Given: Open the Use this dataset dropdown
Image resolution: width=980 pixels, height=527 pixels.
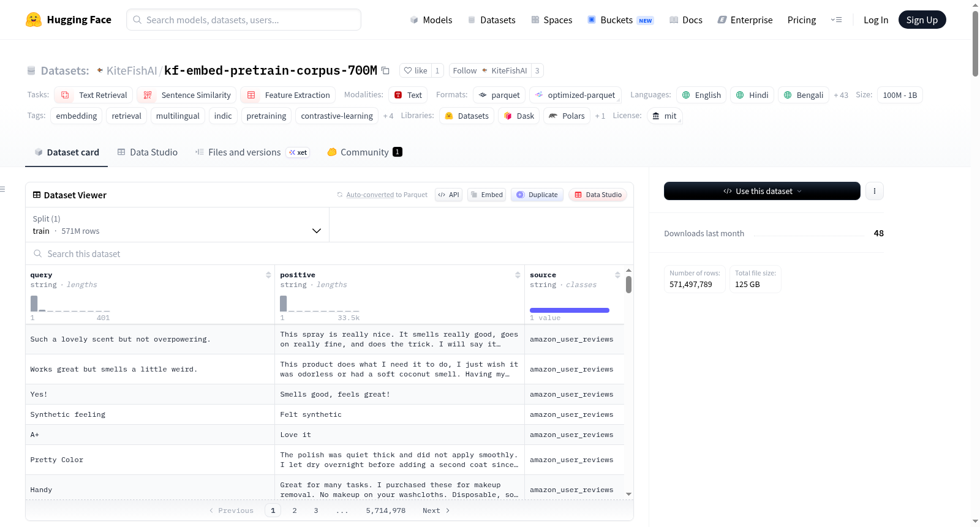Looking at the screenshot, I should [762, 191].
